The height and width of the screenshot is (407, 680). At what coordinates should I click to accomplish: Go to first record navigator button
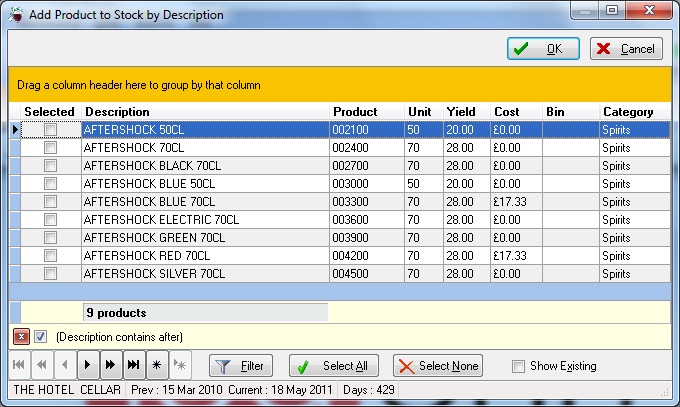(19, 365)
